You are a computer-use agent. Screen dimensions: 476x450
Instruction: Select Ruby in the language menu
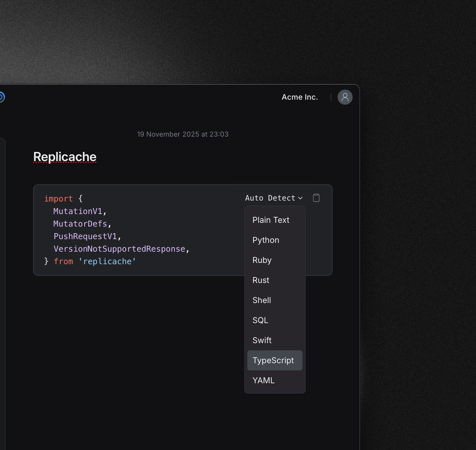pos(262,260)
